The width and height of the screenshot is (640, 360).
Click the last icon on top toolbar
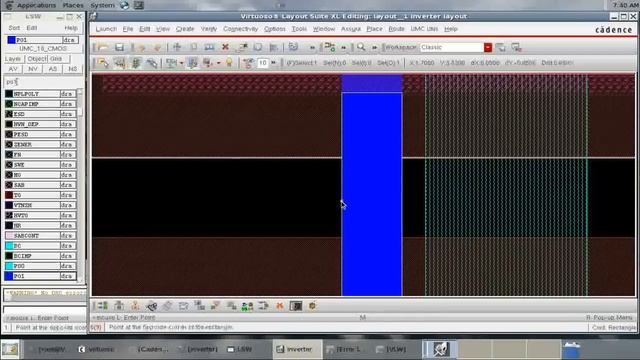click(x=516, y=47)
